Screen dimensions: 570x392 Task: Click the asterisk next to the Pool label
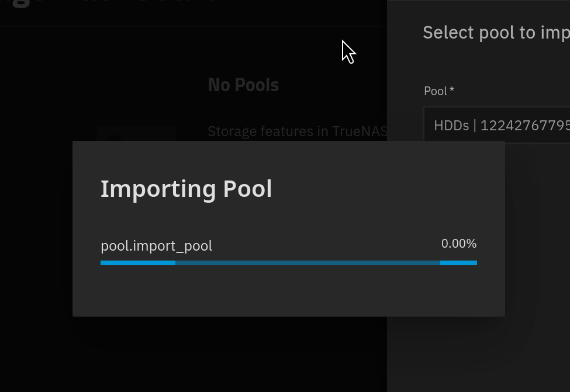[452, 89]
